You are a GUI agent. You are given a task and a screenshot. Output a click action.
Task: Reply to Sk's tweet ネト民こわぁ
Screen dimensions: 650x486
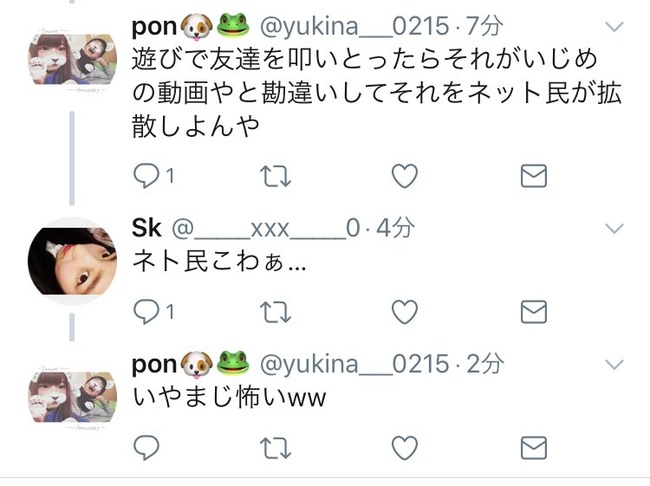(x=146, y=312)
